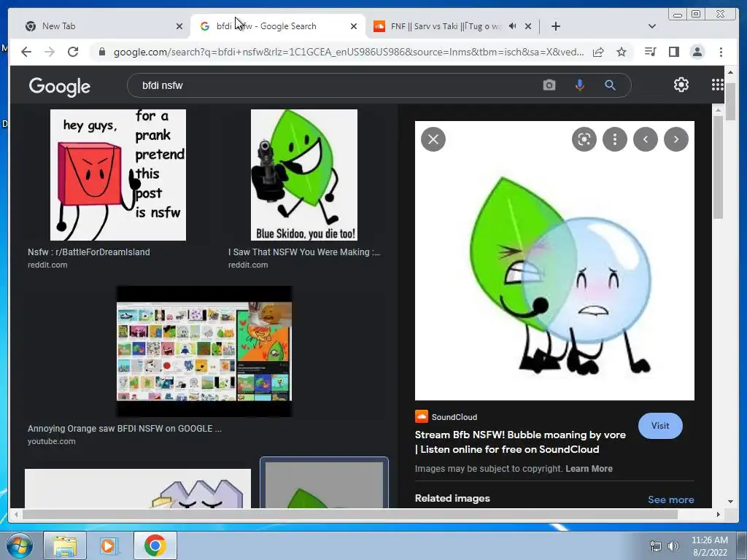Open the system tray volume icon
The height and width of the screenshot is (560, 747).
click(x=673, y=546)
